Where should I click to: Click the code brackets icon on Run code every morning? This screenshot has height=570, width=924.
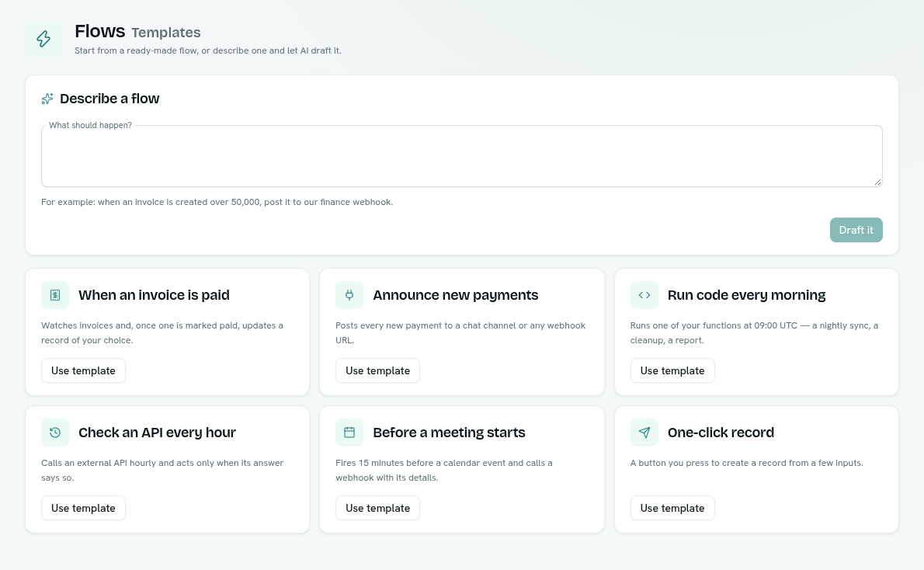click(x=644, y=295)
